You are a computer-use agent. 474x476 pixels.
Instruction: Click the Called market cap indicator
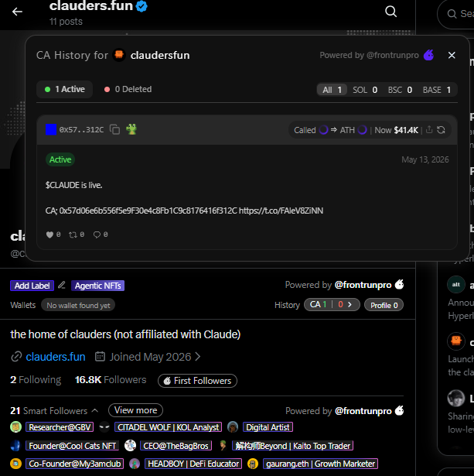tap(311, 130)
